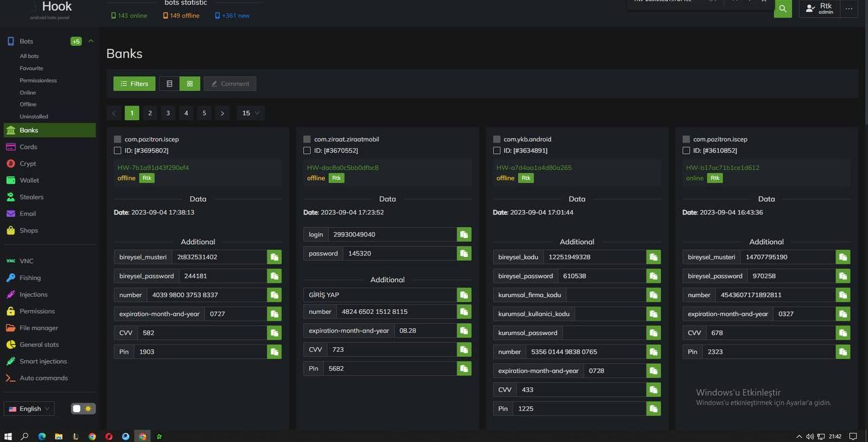Click the Rtk admin user icon
The width and height of the screenshot is (868, 442).
coord(810,9)
